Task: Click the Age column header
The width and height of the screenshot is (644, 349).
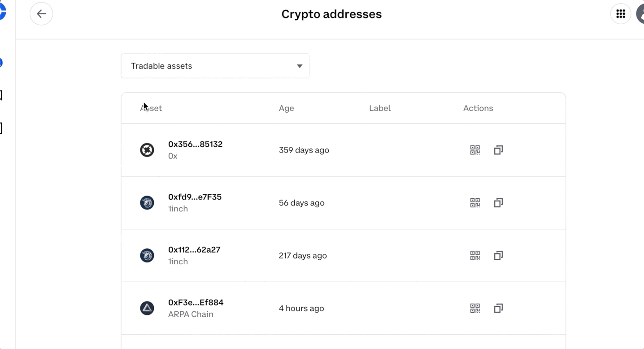Action: 286,108
